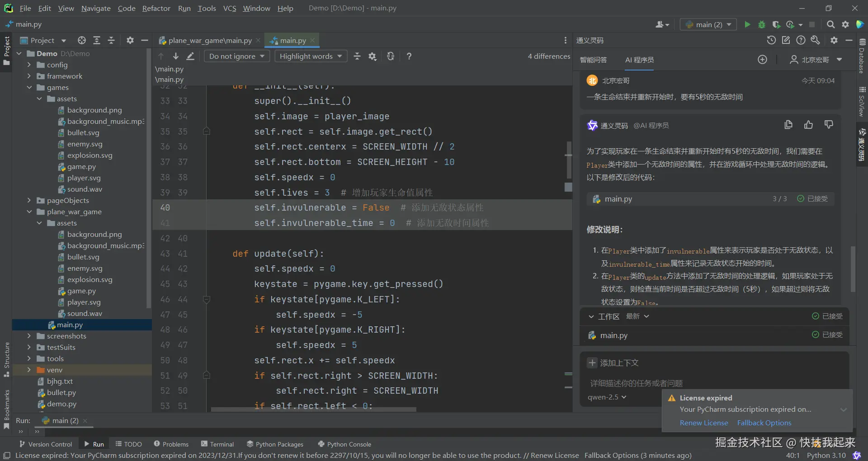Expand the screenshots folder in tree

[x=29, y=336]
